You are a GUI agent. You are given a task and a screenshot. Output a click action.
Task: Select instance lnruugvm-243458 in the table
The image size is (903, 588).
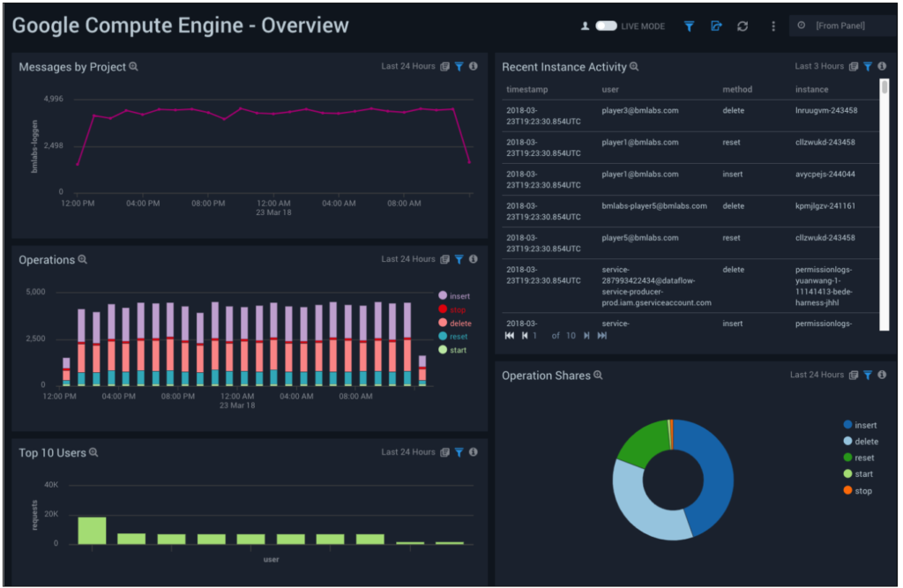pos(825,110)
